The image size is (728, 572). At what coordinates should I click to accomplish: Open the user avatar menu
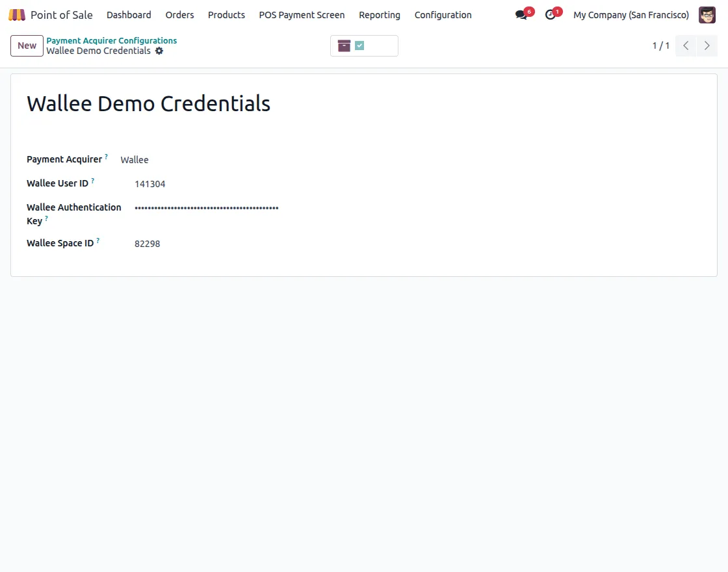[707, 15]
